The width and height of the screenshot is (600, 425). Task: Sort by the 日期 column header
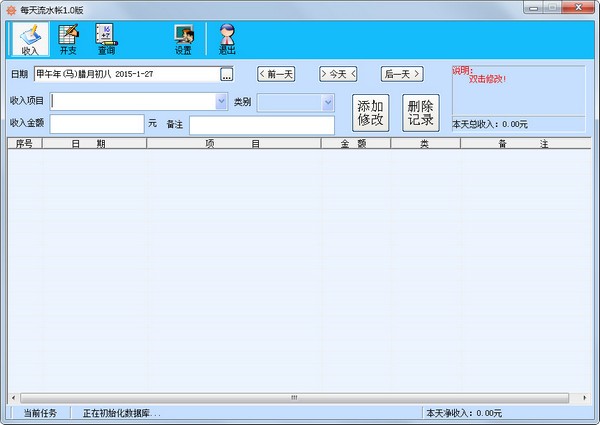pos(94,143)
